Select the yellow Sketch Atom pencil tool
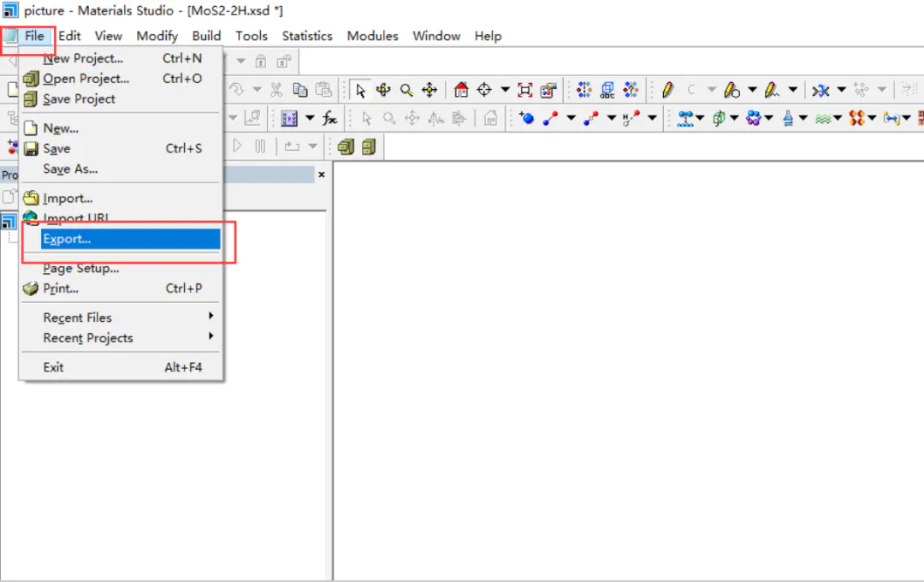924x582 pixels. 667,90
